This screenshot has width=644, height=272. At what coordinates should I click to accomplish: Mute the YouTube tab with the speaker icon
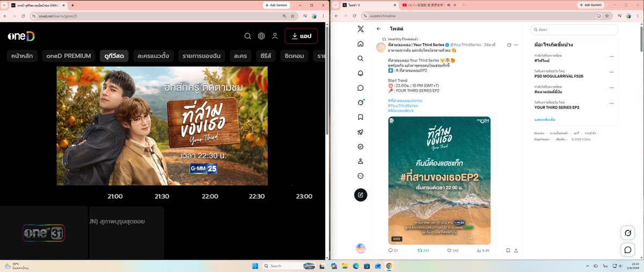click(449, 5)
